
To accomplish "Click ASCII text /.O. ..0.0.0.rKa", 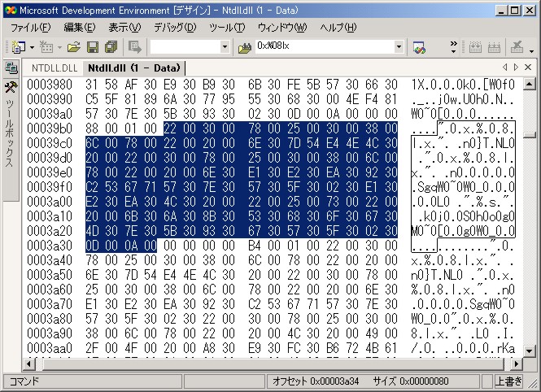I will [x=463, y=348].
